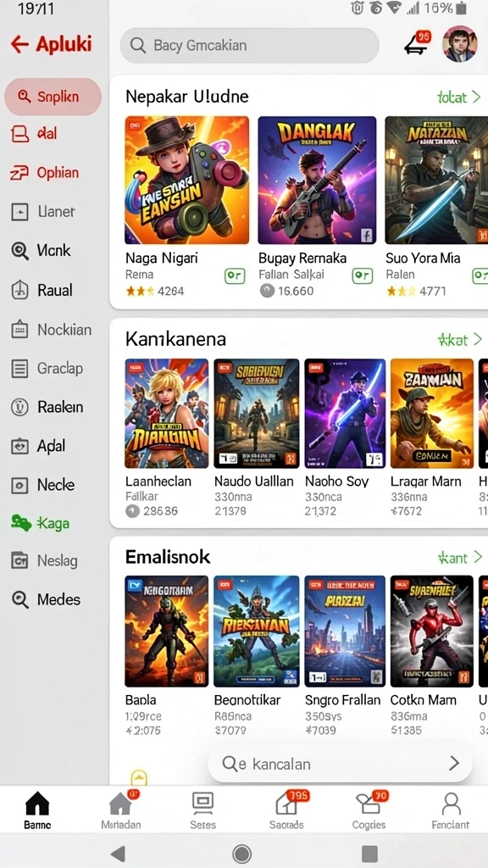Open the Bupay Rernaka game thumbnail
488x868 pixels.
coord(317,180)
